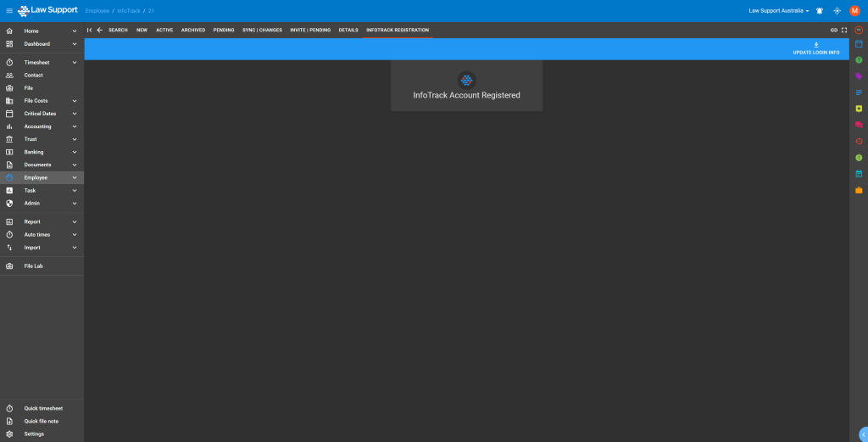The height and width of the screenshot is (442, 868).
Task: Open Quick timesheet in sidebar
Action: pyautogui.click(x=43, y=408)
